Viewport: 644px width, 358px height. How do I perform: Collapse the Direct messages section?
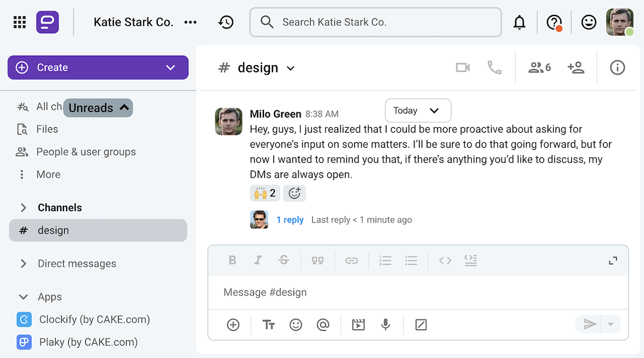(x=23, y=264)
